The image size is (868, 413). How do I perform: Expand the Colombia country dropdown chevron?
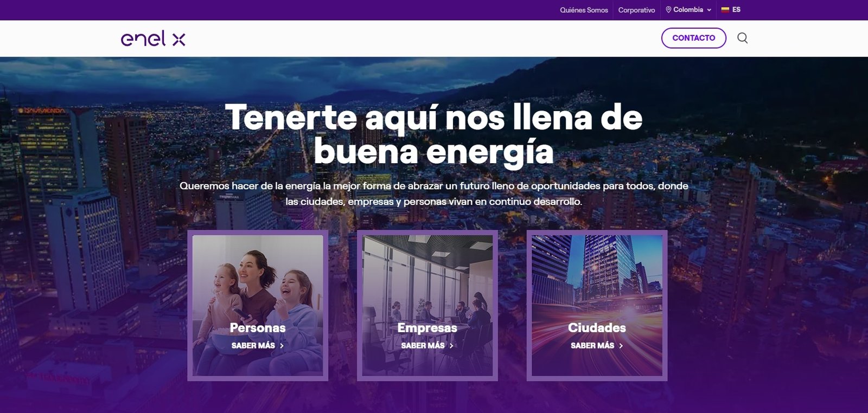click(709, 10)
